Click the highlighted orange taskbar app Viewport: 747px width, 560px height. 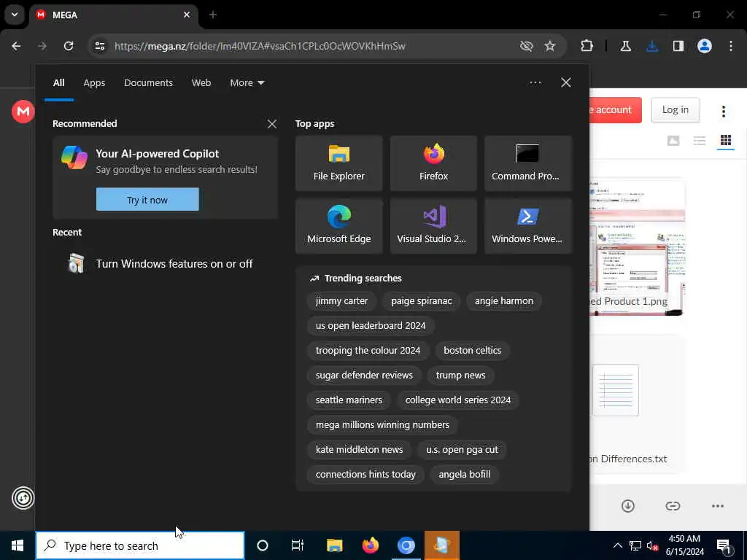click(x=442, y=545)
